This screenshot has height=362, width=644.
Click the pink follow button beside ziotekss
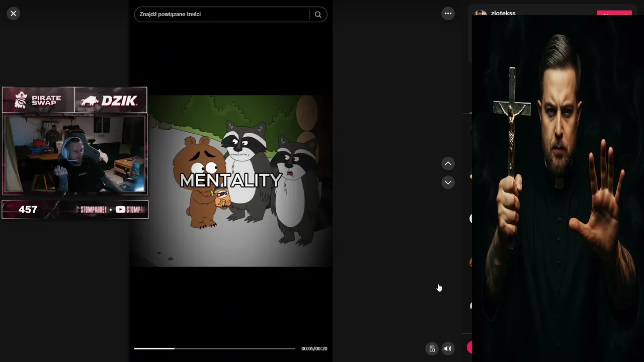[614, 13]
